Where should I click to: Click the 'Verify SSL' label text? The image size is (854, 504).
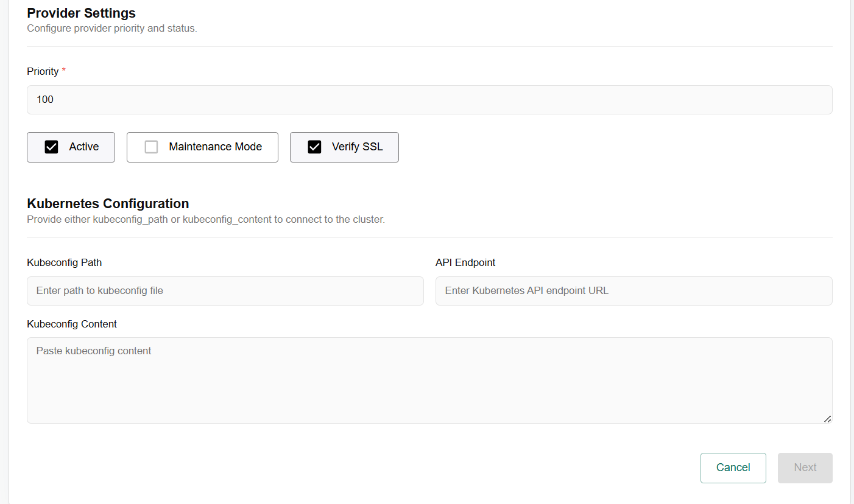point(357,147)
